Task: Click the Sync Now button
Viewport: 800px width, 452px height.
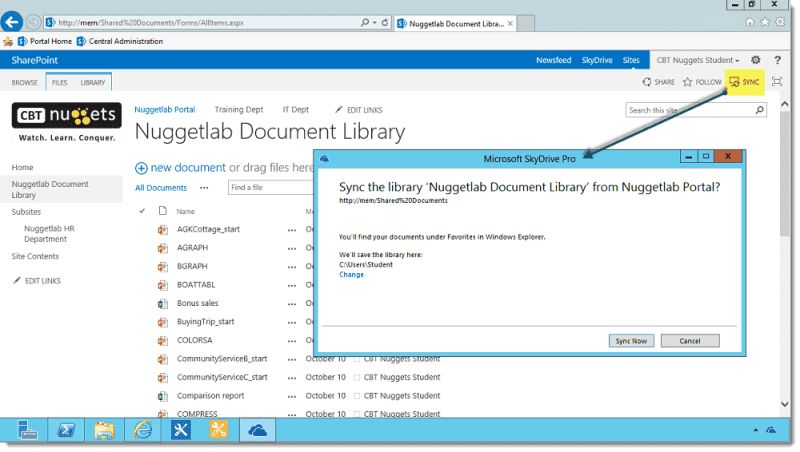Action: (631, 341)
